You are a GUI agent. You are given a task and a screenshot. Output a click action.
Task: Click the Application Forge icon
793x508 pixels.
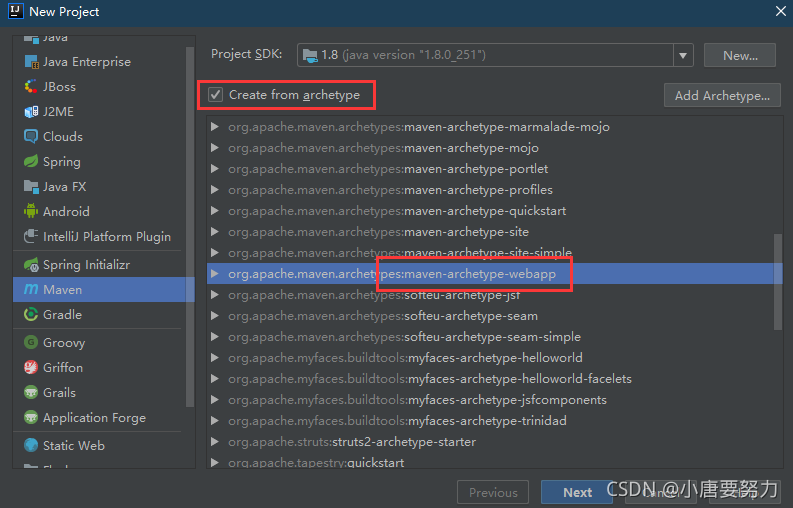pos(31,417)
